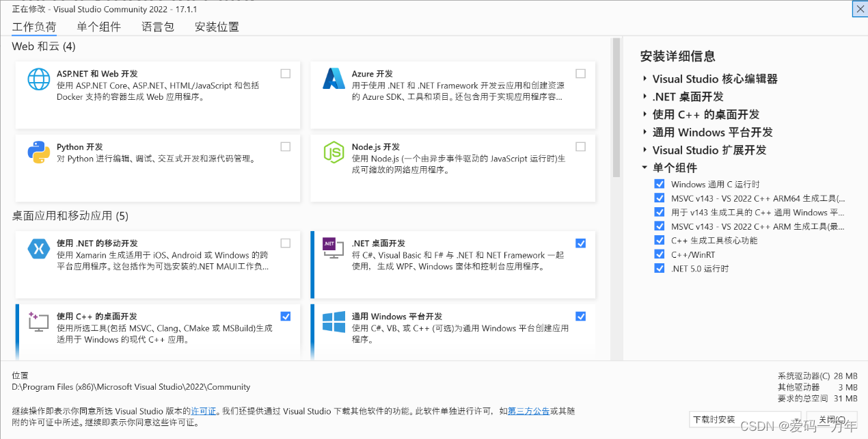This screenshot has width=868, height=439.
Task: Uncheck C++ 生成工具核心功能 in component list
Action: click(659, 241)
